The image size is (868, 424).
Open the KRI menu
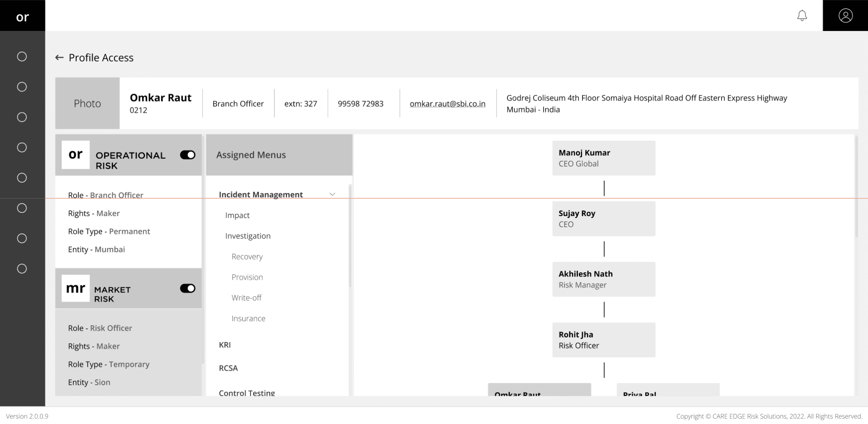click(225, 345)
